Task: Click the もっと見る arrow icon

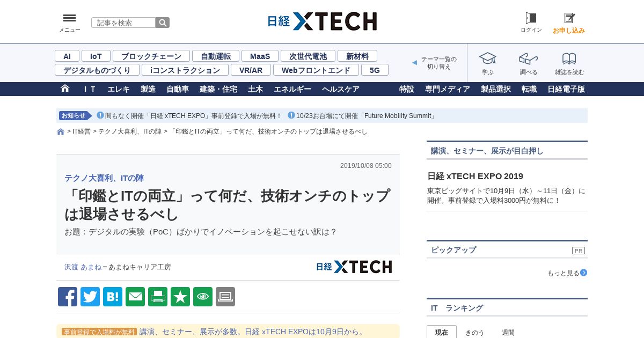Action: [x=584, y=273]
